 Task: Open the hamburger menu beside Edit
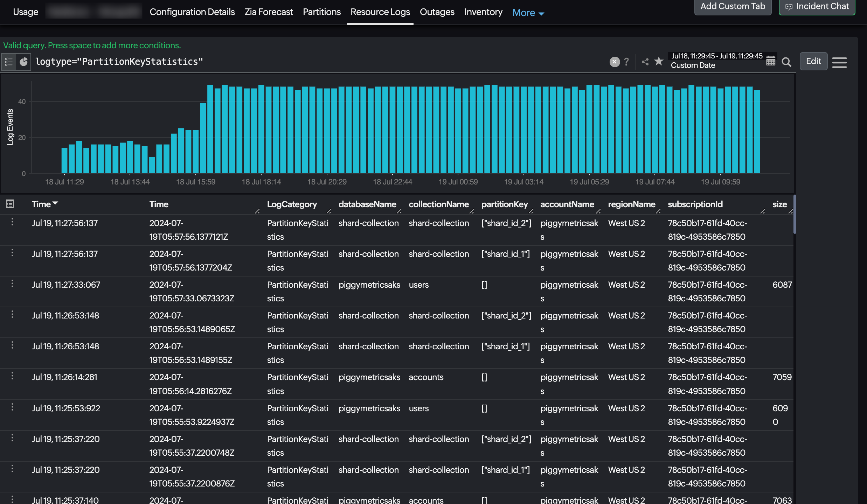point(839,62)
